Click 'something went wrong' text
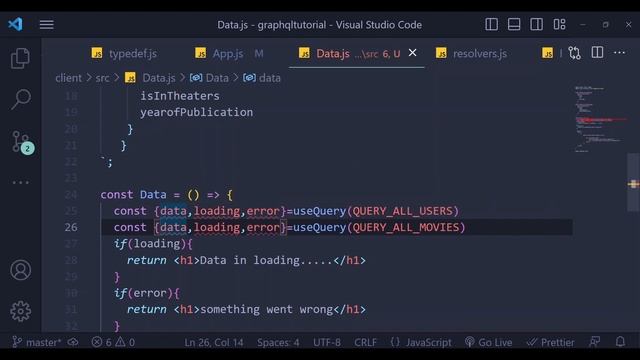This screenshot has width=640, height=360. 267,309
